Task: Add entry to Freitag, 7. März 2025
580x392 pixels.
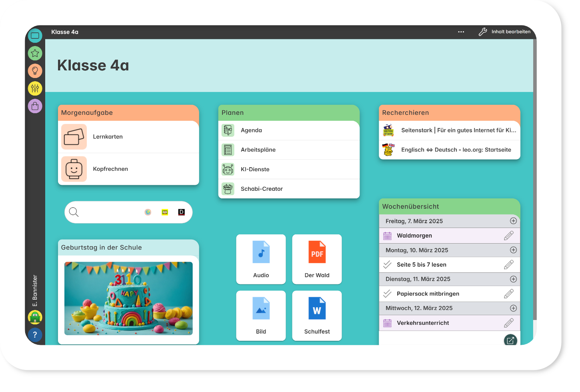Action: (x=513, y=221)
